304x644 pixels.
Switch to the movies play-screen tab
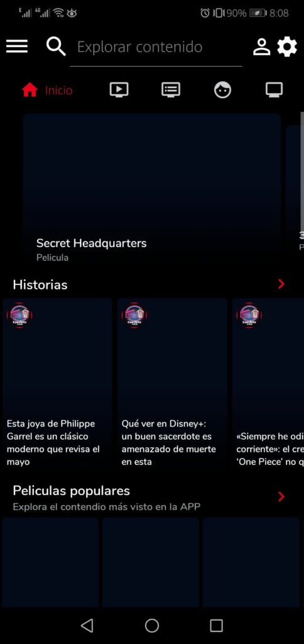(119, 89)
